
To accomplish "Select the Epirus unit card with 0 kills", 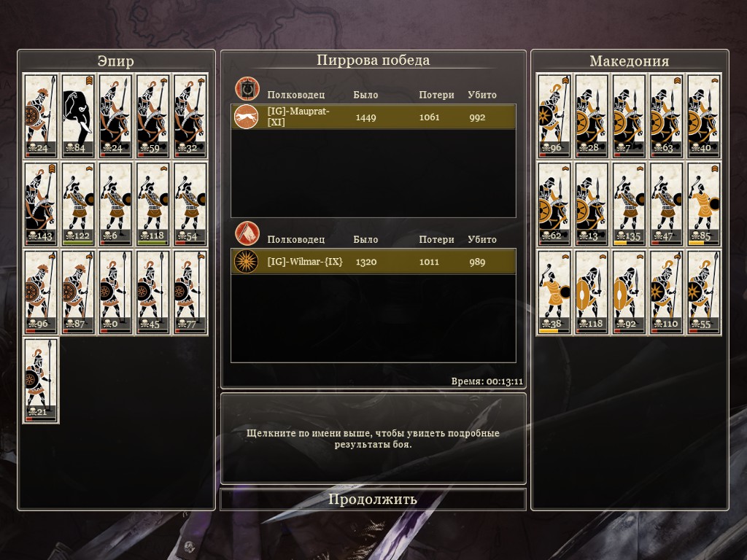I will pos(115,292).
